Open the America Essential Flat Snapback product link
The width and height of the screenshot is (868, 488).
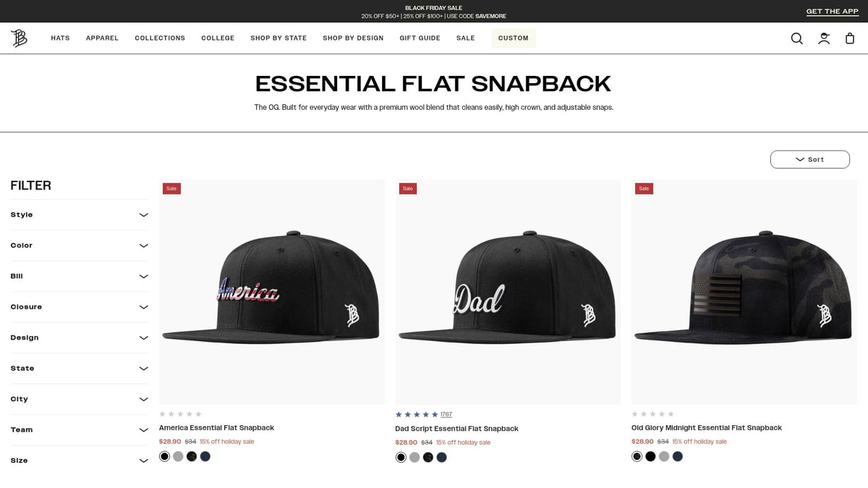pyautogui.click(x=216, y=427)
